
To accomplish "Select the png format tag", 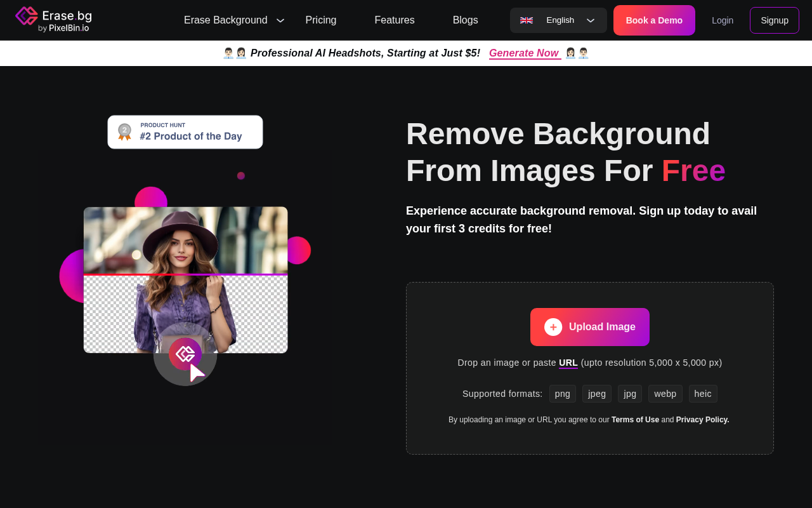I will tap(562, 394).
